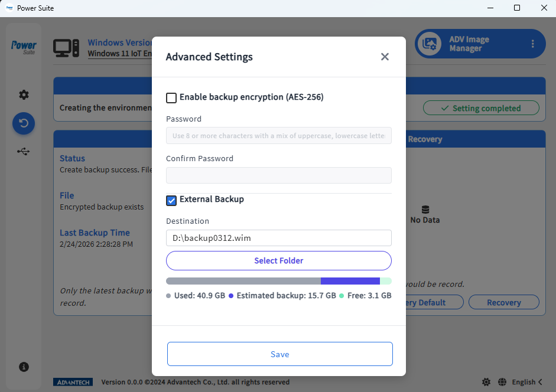Click the Status heading text
Image resolution: width=556 pixels, height=392 pixels.
click(x=72, y=158)
